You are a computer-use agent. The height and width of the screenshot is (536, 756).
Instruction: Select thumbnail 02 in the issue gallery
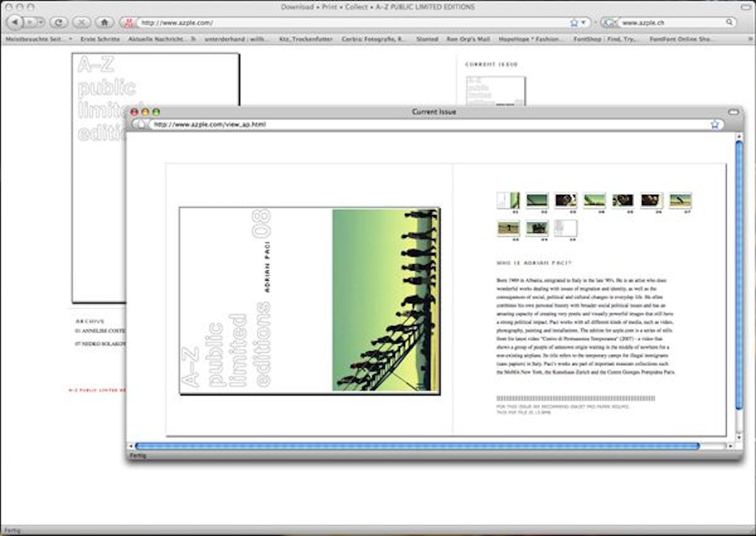coord(537,201)
